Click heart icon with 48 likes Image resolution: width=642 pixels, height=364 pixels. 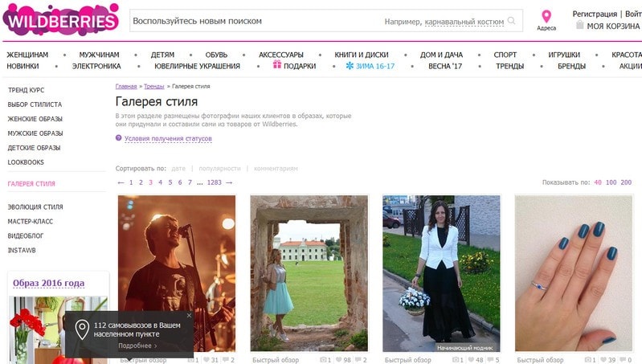471,360
